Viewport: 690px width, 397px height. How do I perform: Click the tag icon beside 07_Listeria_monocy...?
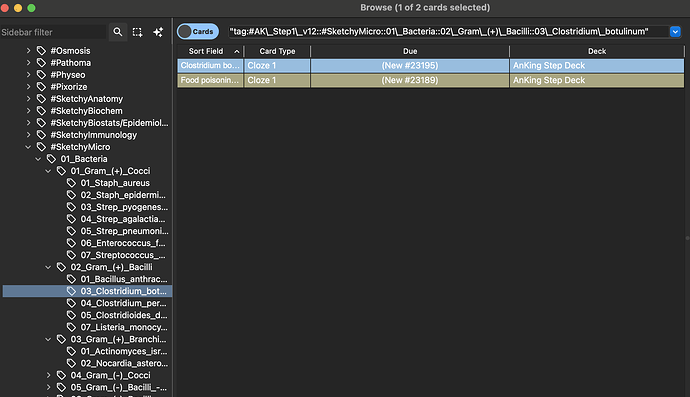click(71, 327)
